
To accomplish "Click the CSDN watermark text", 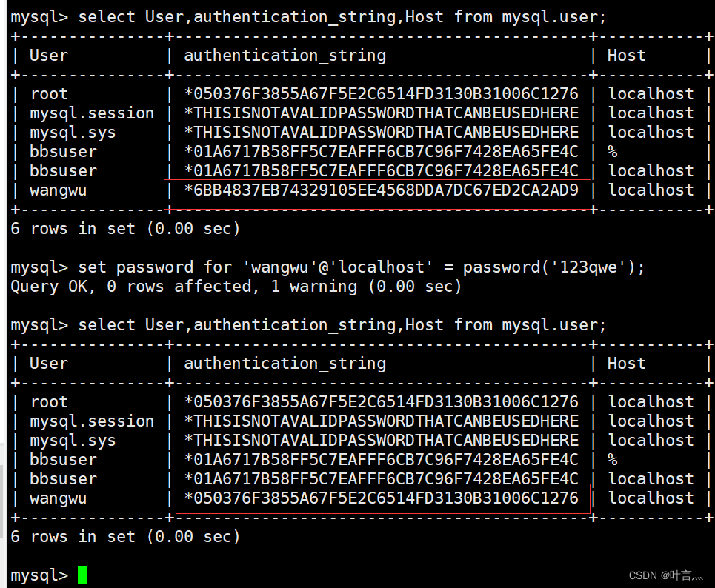I will pos(665,575).
